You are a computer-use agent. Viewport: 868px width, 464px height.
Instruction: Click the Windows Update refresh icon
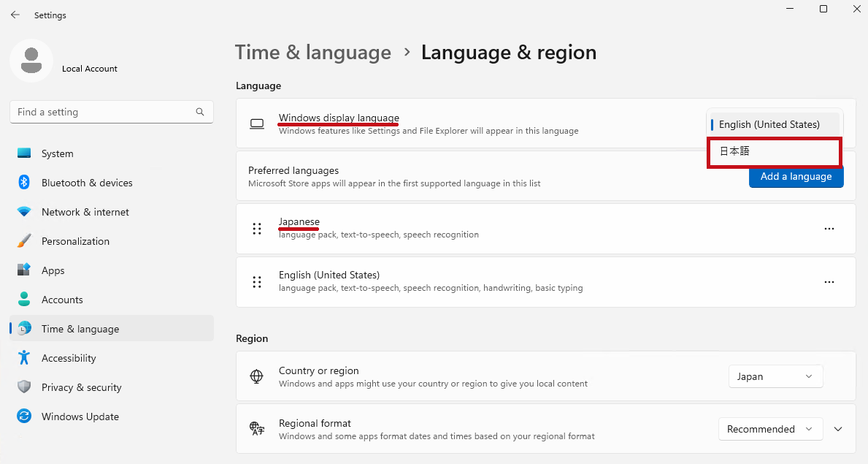(24, 417)
